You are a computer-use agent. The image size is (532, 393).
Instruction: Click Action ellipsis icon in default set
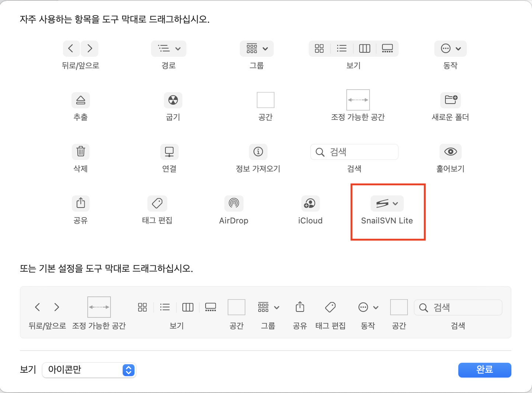[x=363, y=307]
